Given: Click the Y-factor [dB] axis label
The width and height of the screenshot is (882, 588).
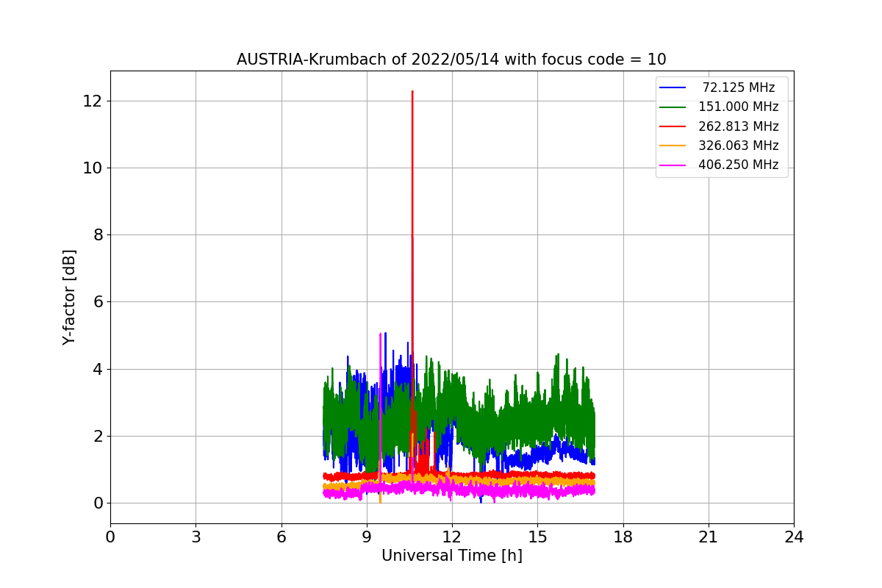Looking at the screenshot, I should (x=69, y=297).
